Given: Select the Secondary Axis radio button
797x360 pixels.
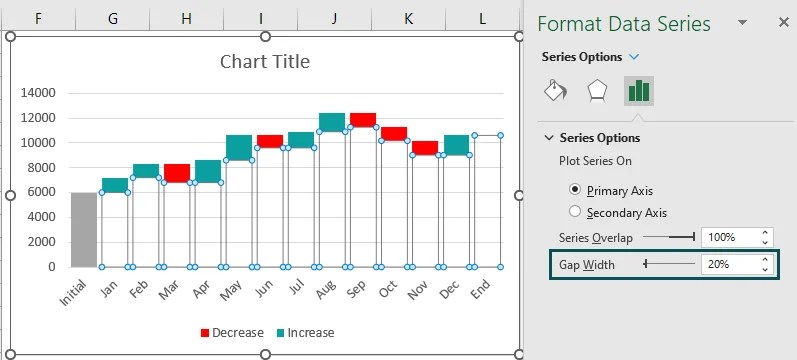Looking at the screenshot, I should click(x=575, y=212).
